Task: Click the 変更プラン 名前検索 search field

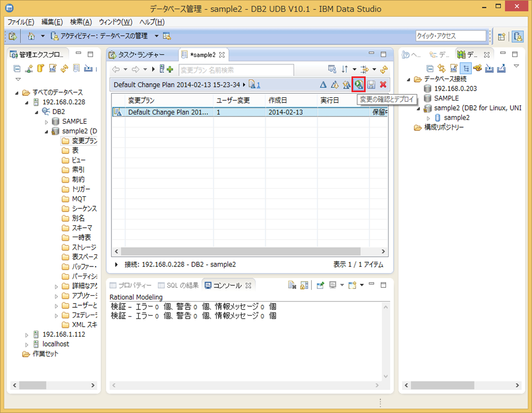Action: click(x=236, y=70)
